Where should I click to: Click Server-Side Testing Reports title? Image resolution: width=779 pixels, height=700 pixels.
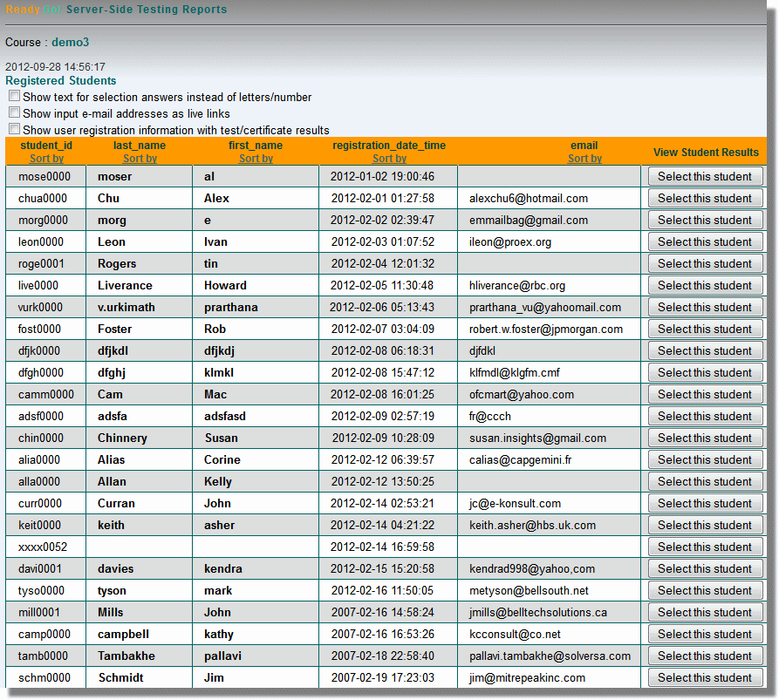147,10
